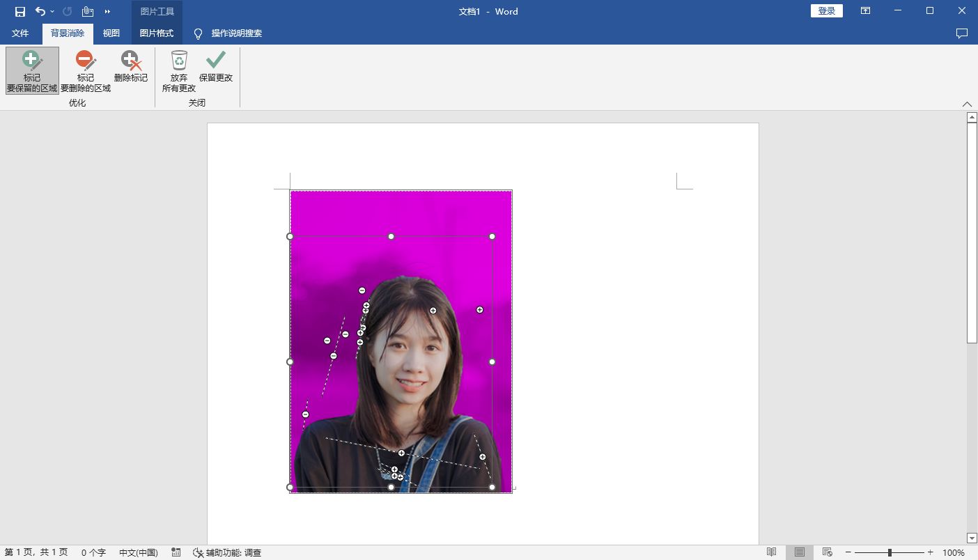Switch to Read Mode view
Screen dimensions: 978x560
tap(772, 552)
